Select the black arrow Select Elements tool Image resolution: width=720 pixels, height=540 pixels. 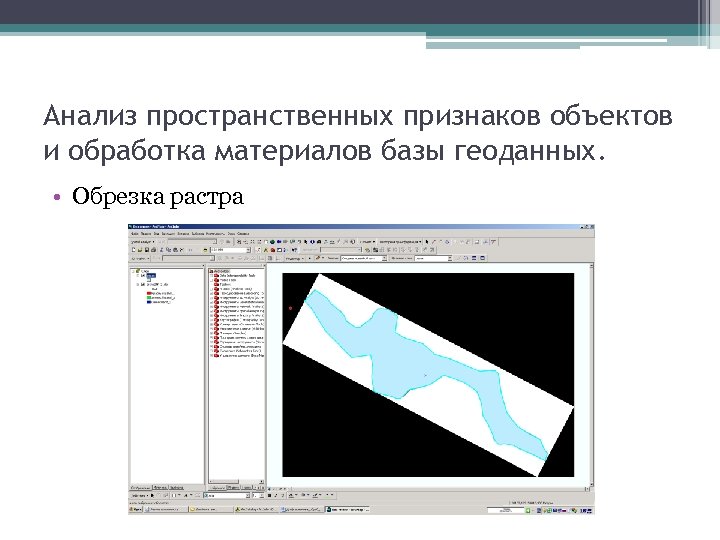point(305,242)
